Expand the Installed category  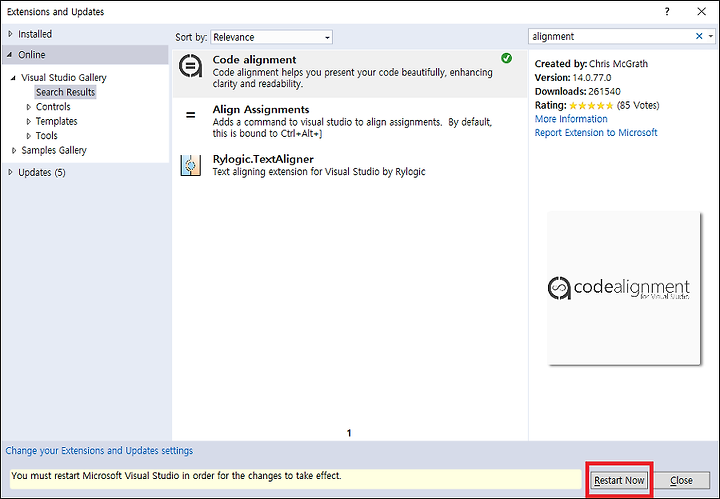tap(10, 34)
